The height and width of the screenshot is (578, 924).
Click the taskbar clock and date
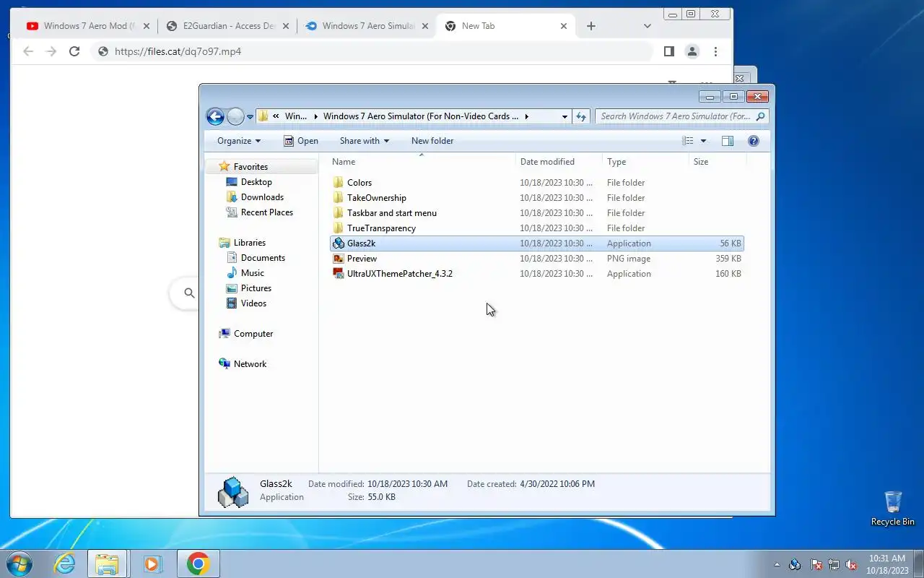pos(887,564)
